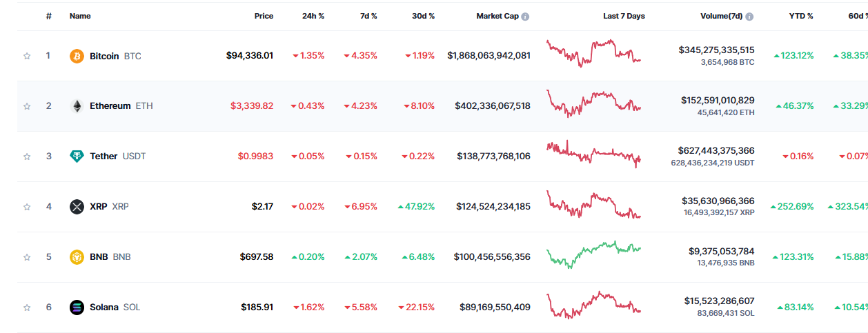The height and width of the screenshot is (333, 868).
Task: Toggle the watchlist star for Ethereum
Action: click(27, 106)
